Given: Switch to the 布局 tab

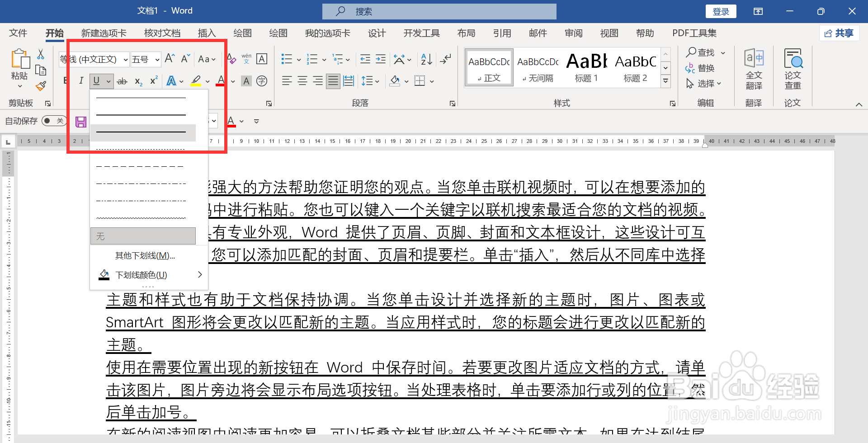Looking at the screenshot, I should coord(466,33).
